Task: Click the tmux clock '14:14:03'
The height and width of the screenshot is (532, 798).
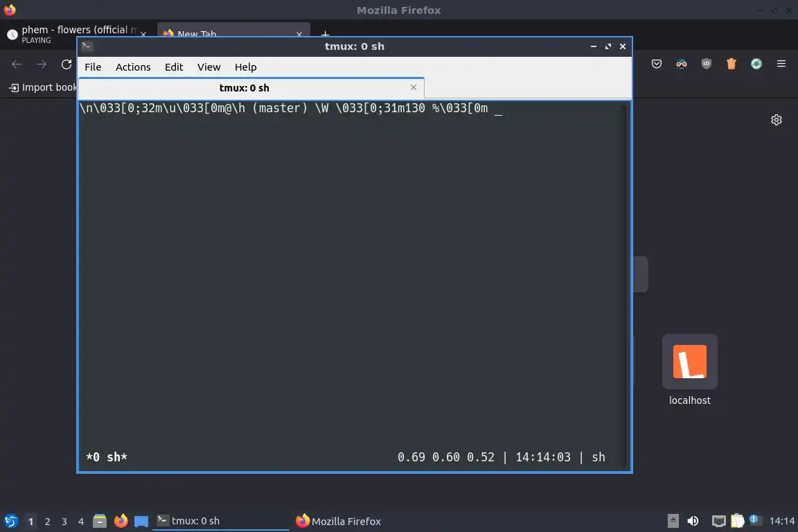Action: coord(543,457)
